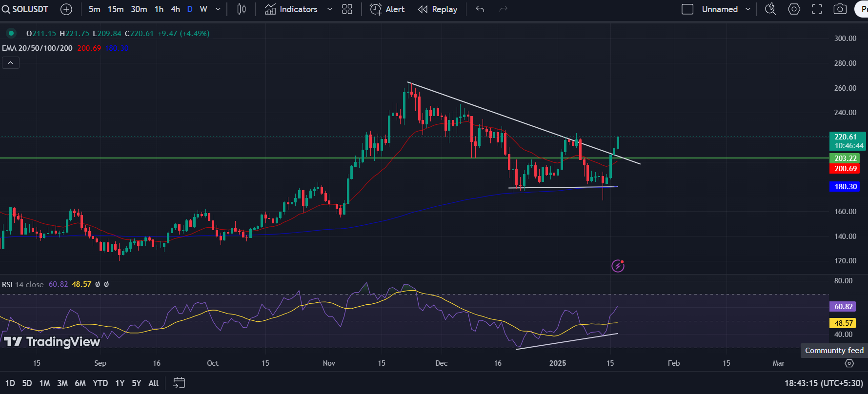The width and height of the screenshot is (868, 394).
Task: Expand the timeframe list dropdown arrow
Action: click(218, 9)
